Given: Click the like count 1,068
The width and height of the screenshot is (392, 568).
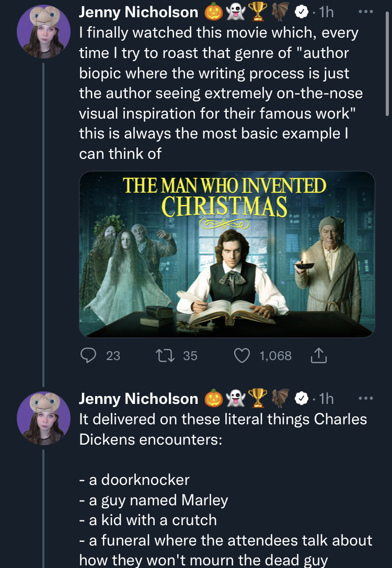Looking at the screenshot, I should tap(275, 356).
